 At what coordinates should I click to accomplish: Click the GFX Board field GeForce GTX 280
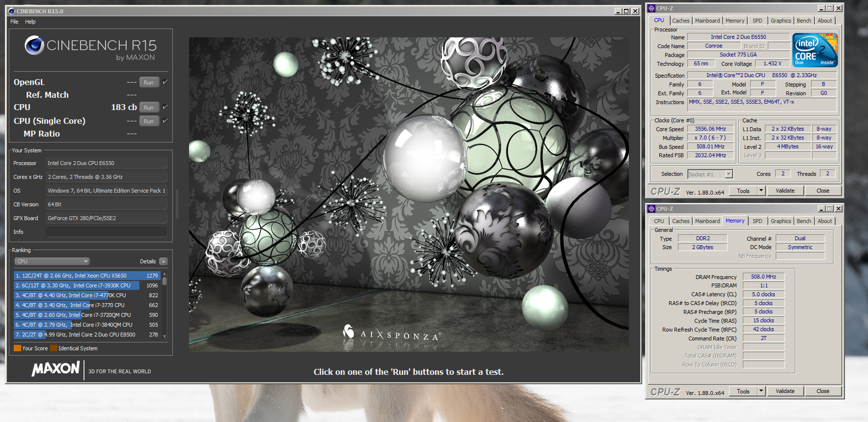107,218
